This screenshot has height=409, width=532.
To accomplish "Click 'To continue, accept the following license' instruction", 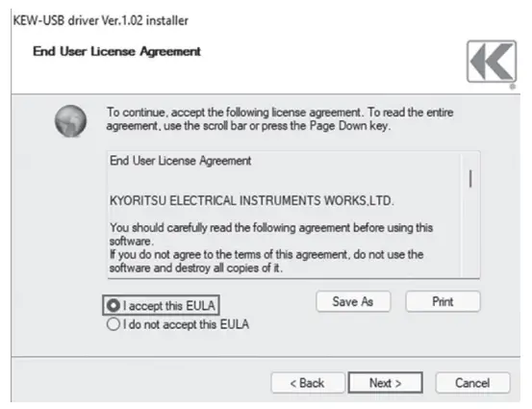I will coord(280,112).
